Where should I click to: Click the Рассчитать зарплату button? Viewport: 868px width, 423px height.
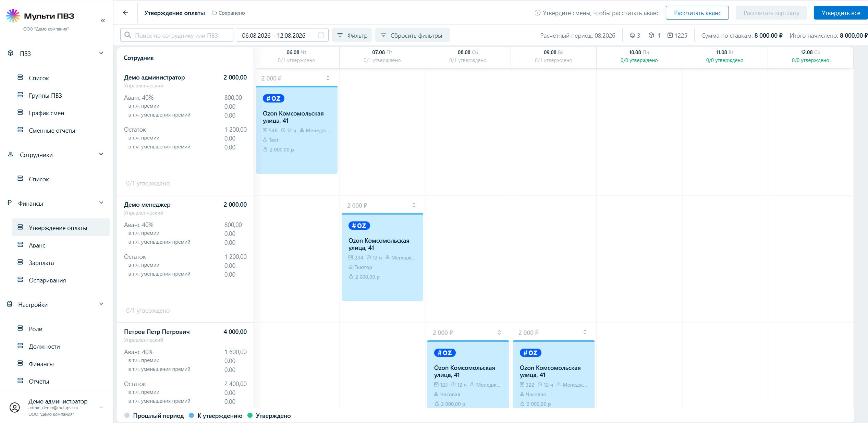click(771, 13)
